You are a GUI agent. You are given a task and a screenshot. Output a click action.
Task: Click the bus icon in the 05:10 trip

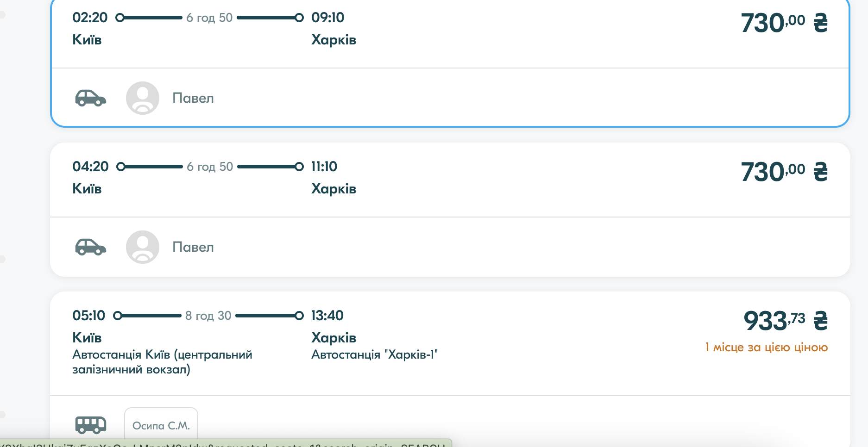coord(91,425)
